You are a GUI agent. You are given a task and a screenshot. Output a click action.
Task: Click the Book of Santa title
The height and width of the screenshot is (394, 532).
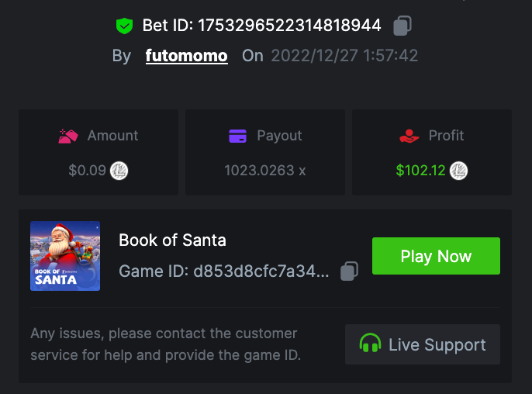pyautogui.click(x=172, y=240)
